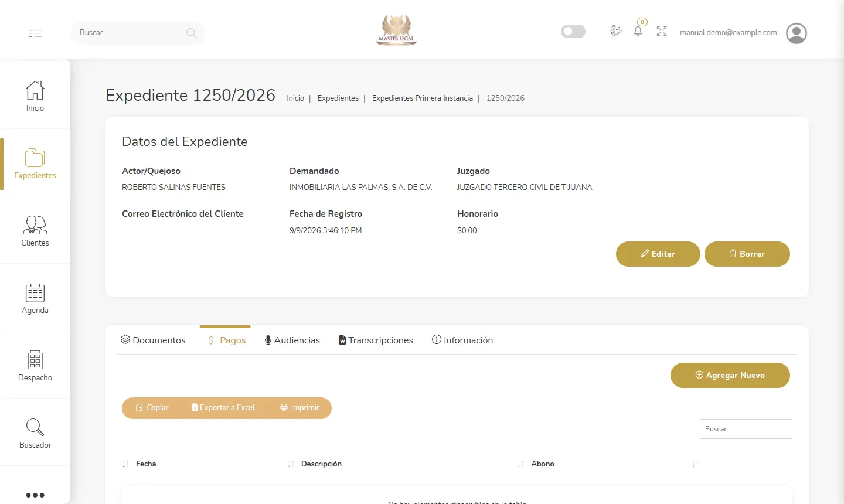Click the search magnifier icon in top bar
The height and width of the screenshot is (504, 844).
click(x=191, y=33)
